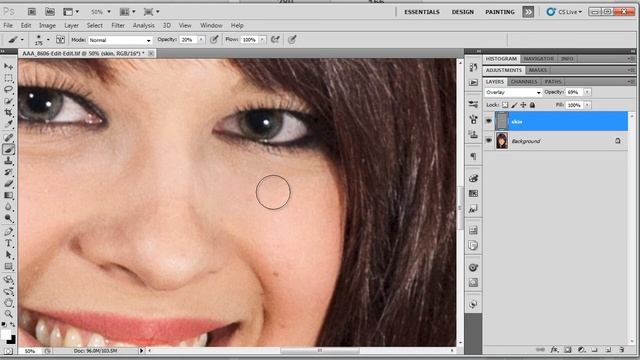Viewport: 640px width, 360px height.
Task: Select the Pen tool
Action: (x=8, y=232)
